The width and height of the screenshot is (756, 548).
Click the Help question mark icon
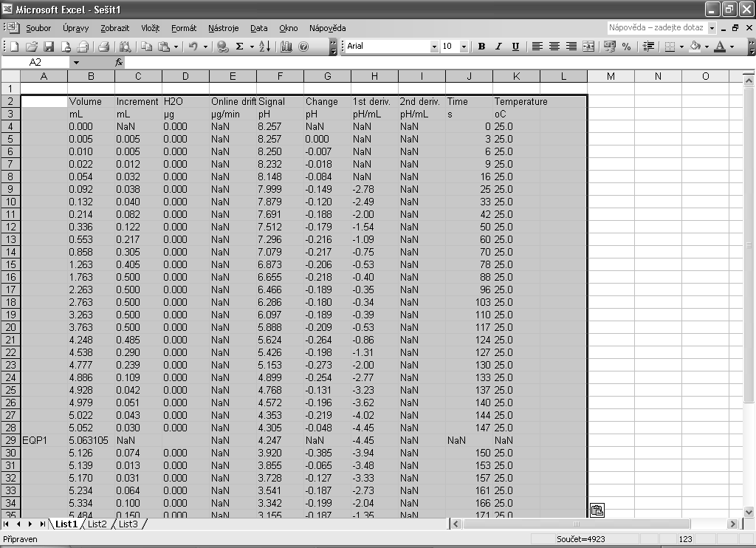click(x=303, y=47)
